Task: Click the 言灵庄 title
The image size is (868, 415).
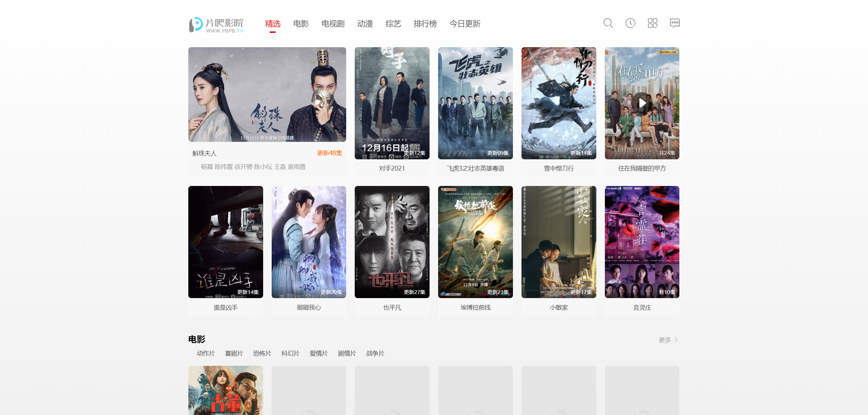Action: pos(642,307)
